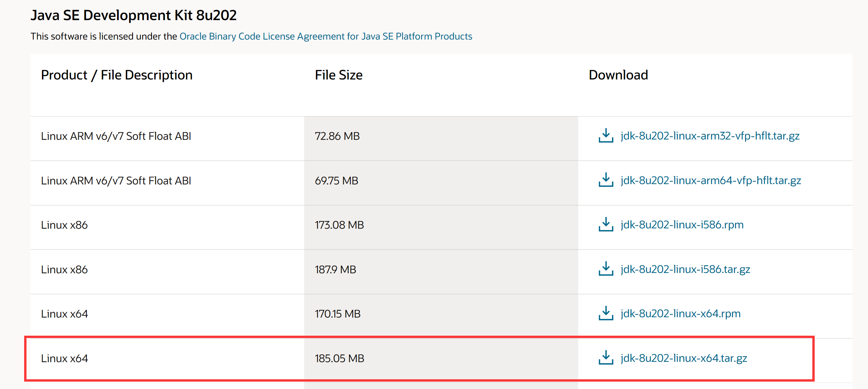
Task: Click the highlighted Linux x64 row label
Action: pos(64,358)
